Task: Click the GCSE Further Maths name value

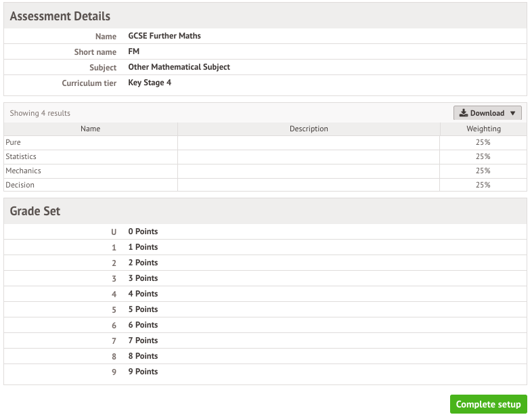Action: 164,36
